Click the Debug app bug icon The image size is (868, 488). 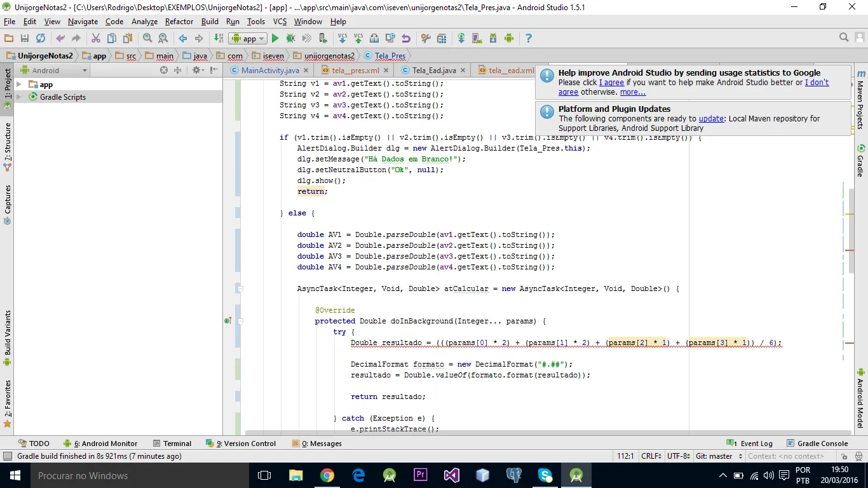pos(291,39)
